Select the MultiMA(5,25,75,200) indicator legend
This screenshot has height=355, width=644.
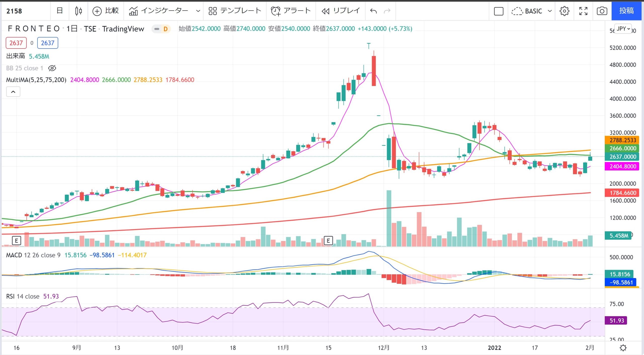tap(36, 80)
